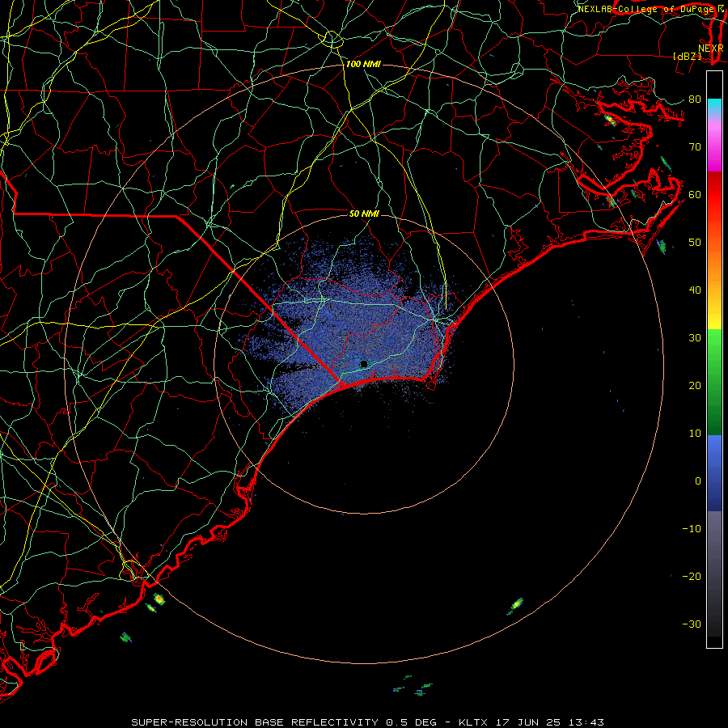Viewport: 728px width, 728px height.
Task: Click the 0 value on the dBZ scale
Action: coord(698,481)
